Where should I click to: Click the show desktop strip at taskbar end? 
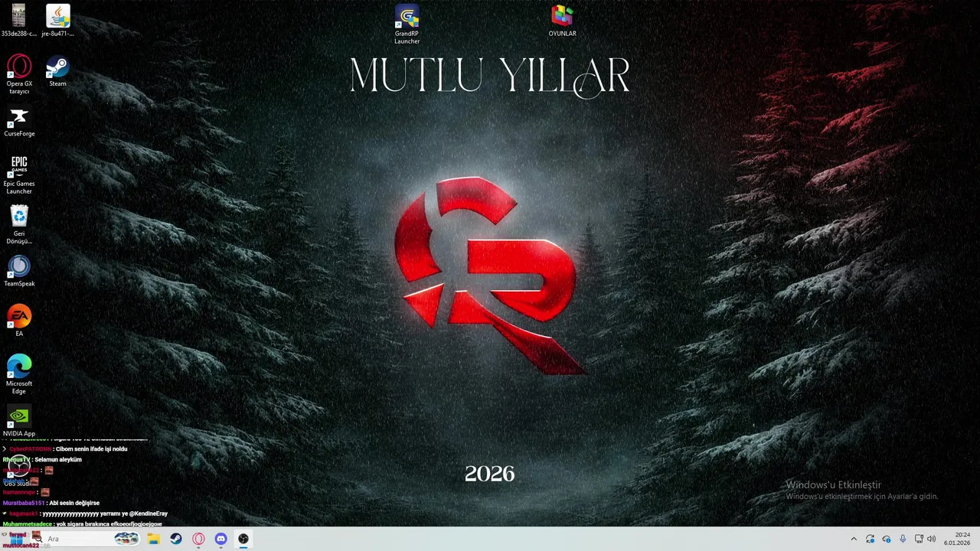click(x=978, y=539)
